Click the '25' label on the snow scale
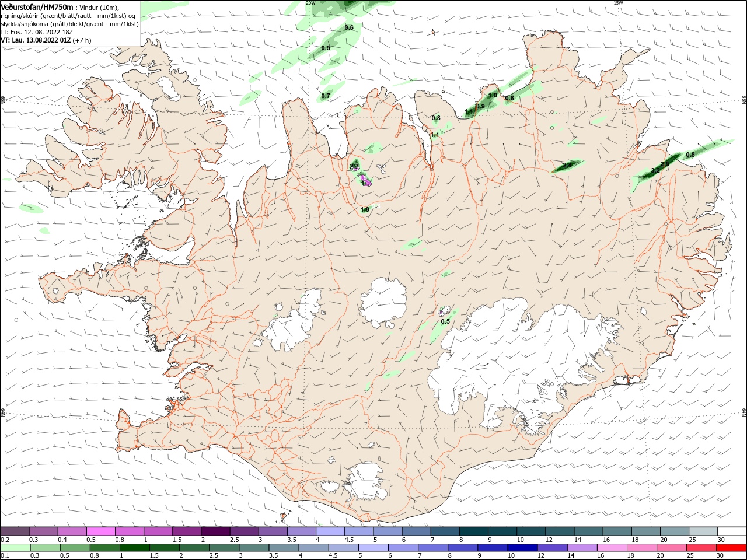Viewport: 747px width, 560px height. (x=692, y=540)
